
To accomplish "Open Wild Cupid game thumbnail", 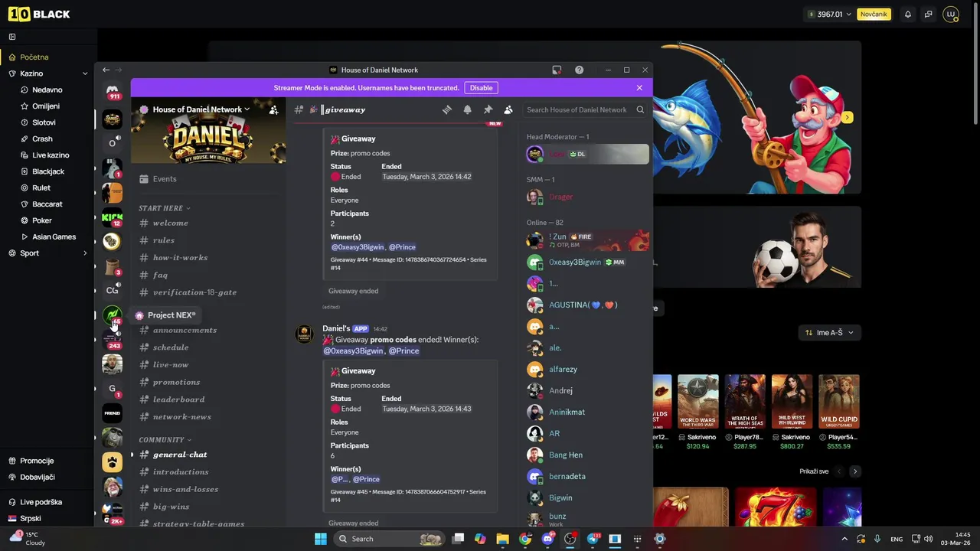I will tap(839, 401).
